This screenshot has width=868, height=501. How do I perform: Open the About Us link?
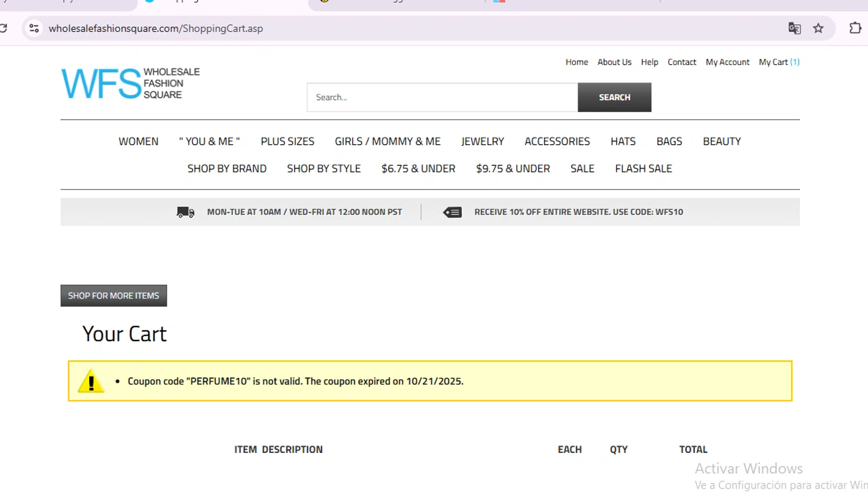(615, 62)
